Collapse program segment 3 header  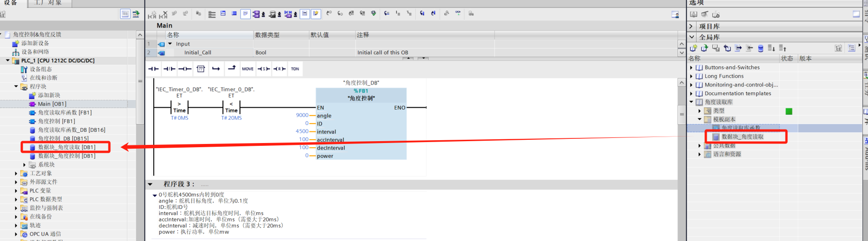click(150, 184)
